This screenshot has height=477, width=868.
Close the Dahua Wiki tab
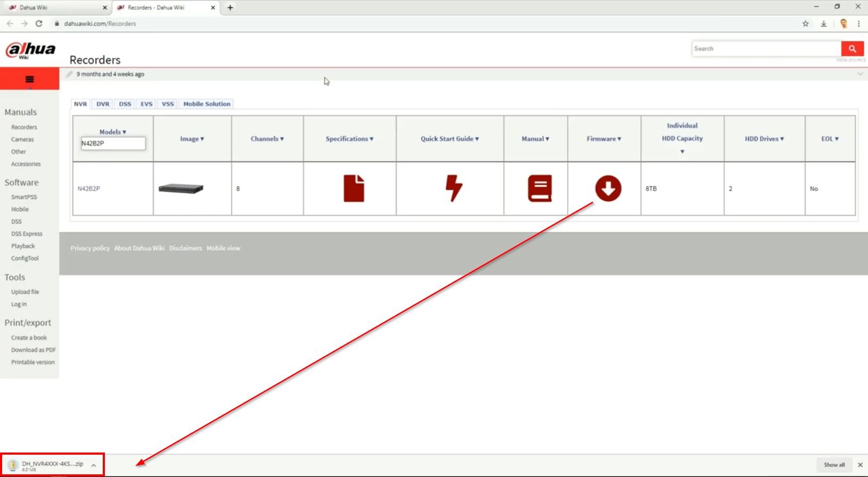coord(104,7)
